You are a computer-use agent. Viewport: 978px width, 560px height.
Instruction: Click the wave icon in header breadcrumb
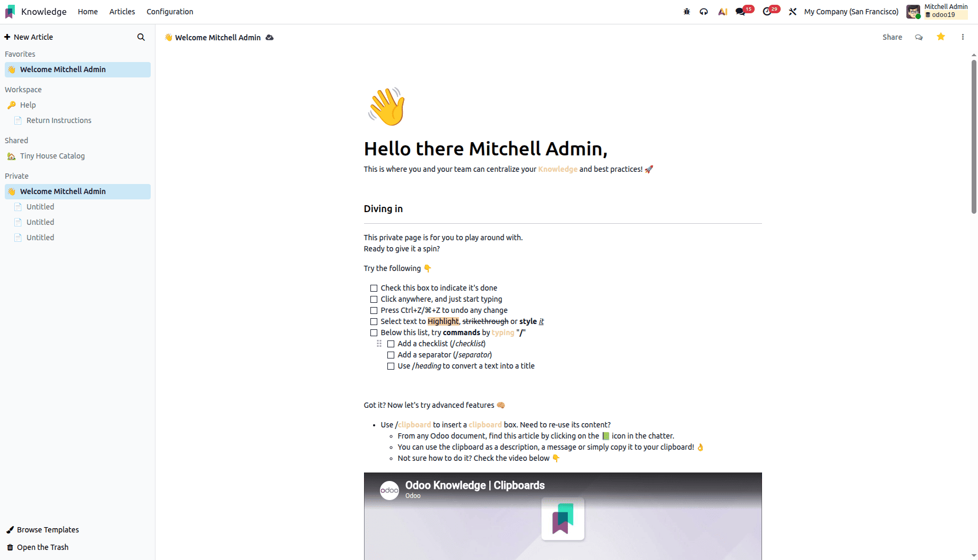point(168,38)
